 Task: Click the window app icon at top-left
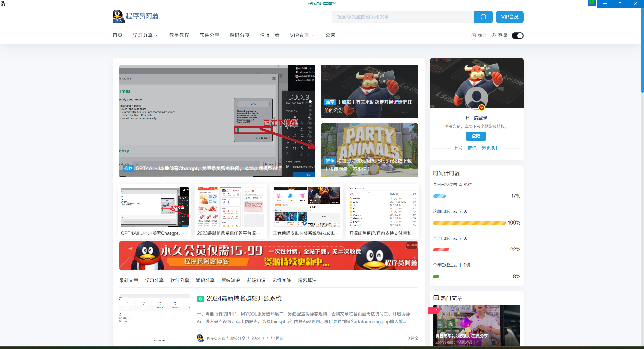click(3, 3)
